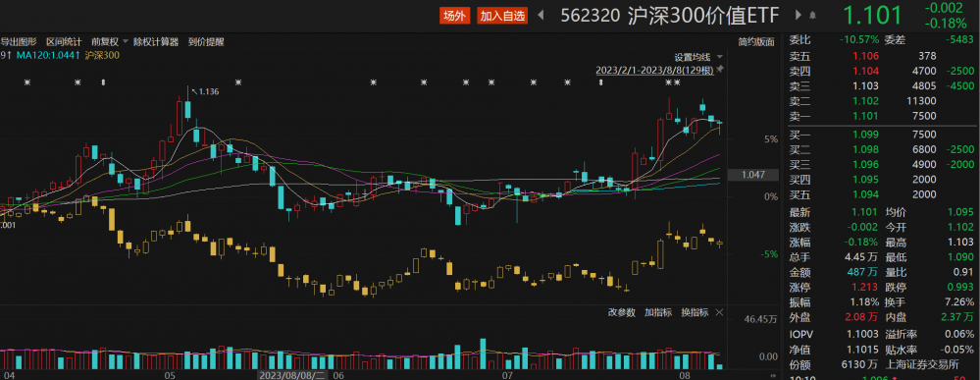Click 导出图形 to export chart

(x=18, y=42)
